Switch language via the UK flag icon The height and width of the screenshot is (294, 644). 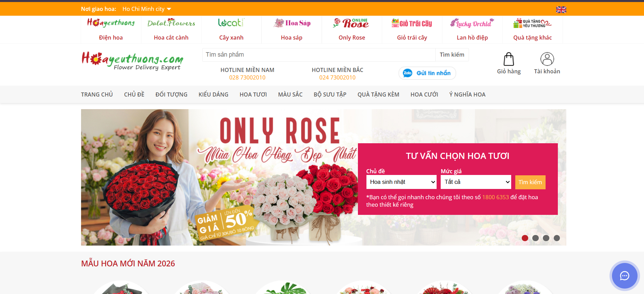point(561,10)
